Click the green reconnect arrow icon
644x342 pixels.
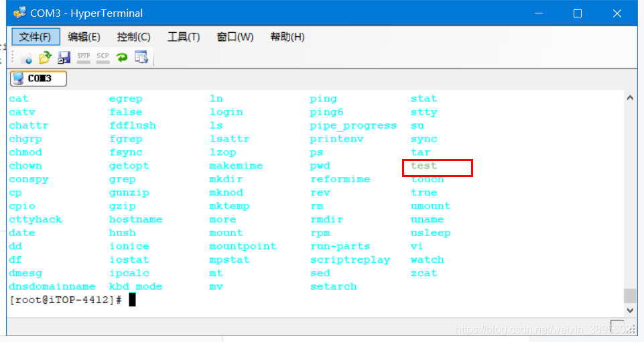pyautogui.click(x=122, y=58)
